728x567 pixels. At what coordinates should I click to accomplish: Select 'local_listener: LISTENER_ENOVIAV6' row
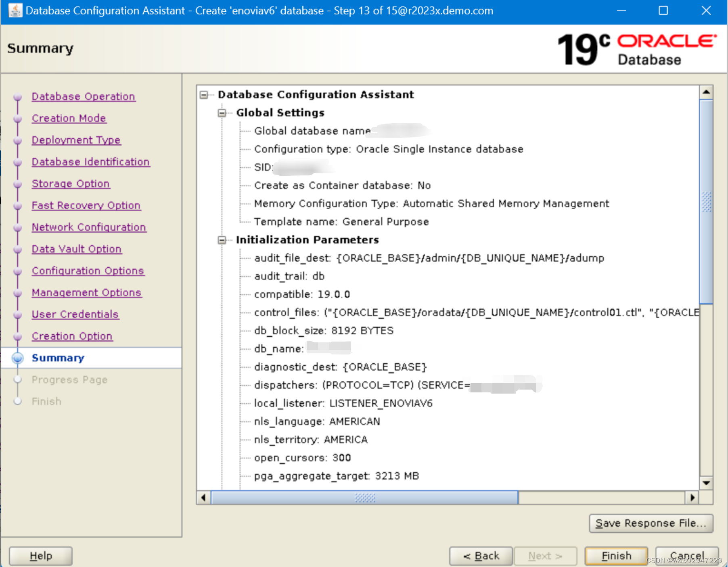click(x=343, y=403)
